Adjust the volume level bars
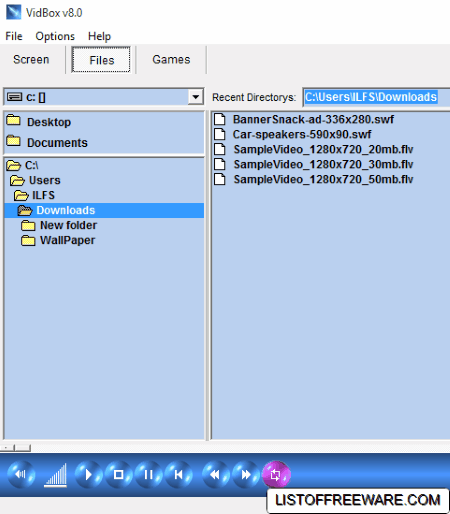This screenshot has height=514, width=450. 56,475
